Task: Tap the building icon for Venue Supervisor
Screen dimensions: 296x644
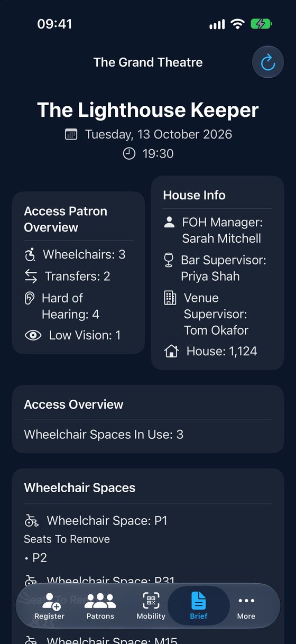Action: 170,298
